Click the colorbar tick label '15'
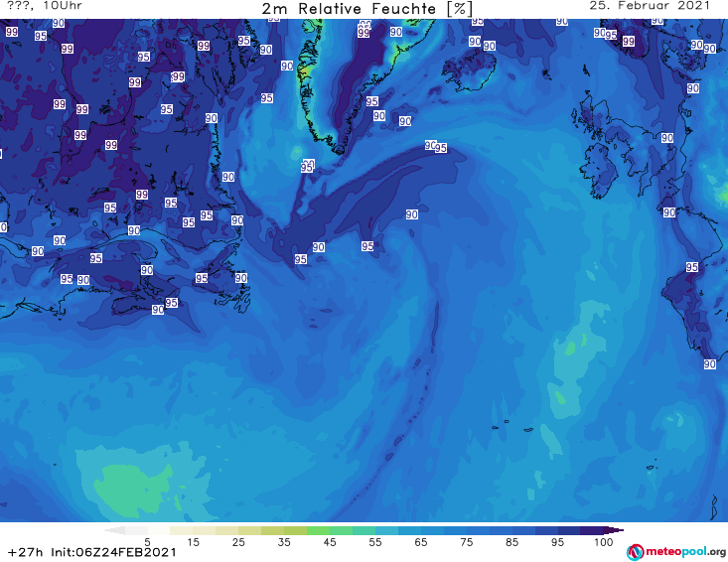 tap(193, 542)
